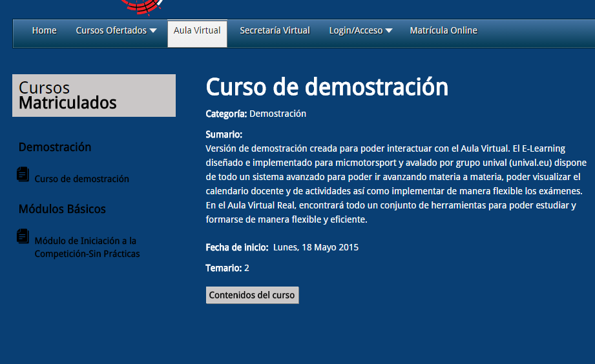Click the Cursos Matriculados header box
The height and width of the screenshot is (364, 595).
coord(94,96)
